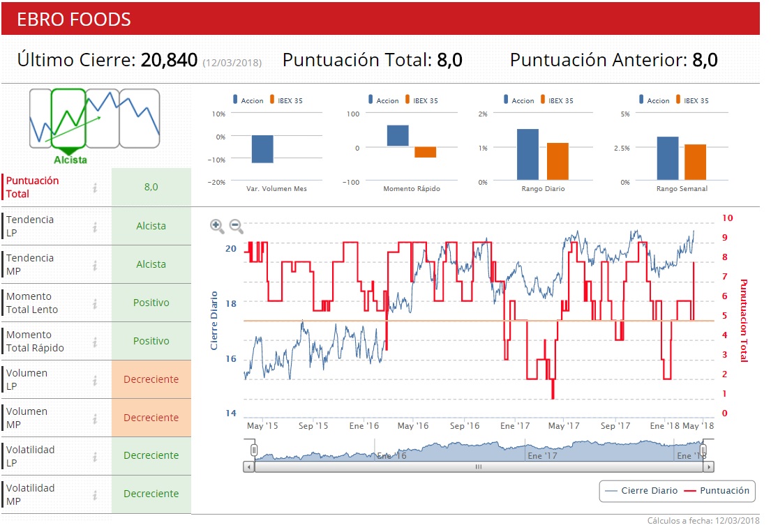This screenshot has height=532, width=771.
Task: Toggle Cierre Diario series in chart legend
Action: (x=641, y=490)
